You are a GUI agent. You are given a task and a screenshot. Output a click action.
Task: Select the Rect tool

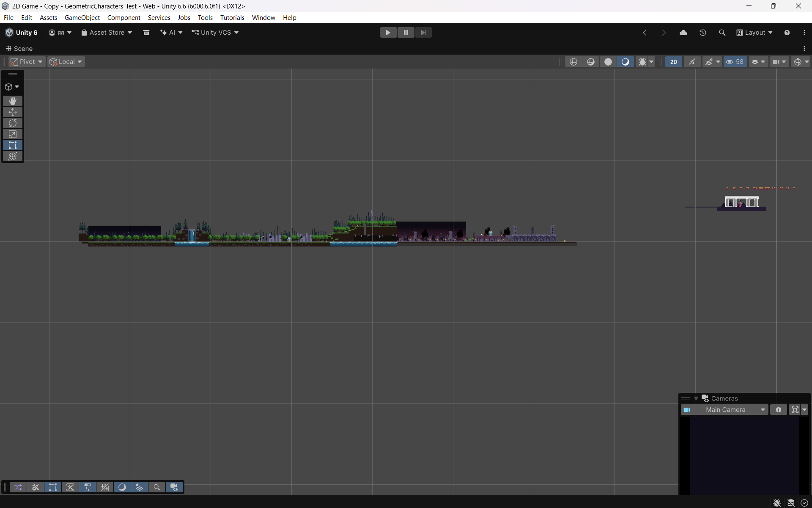click(x=13, y=145)
